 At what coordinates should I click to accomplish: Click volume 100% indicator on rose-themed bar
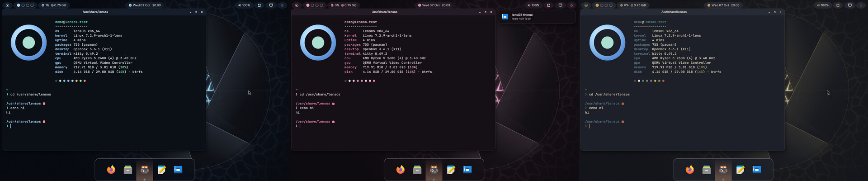click(533, 5)
